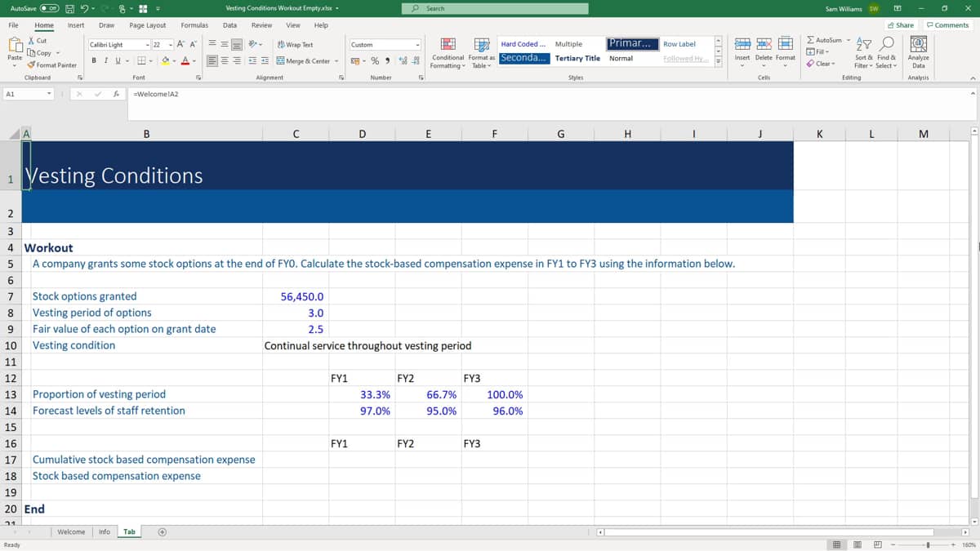The height and width of the screenshot is (551, 980).
Task: Click the Ribbon Display Options icon
Action: (x=898, y=8)
